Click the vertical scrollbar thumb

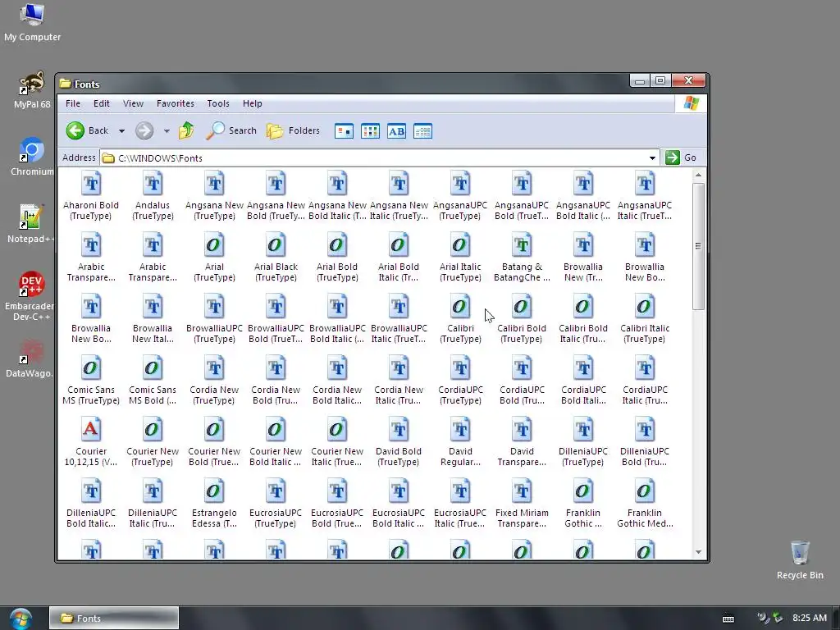click(x=698, y=246)
